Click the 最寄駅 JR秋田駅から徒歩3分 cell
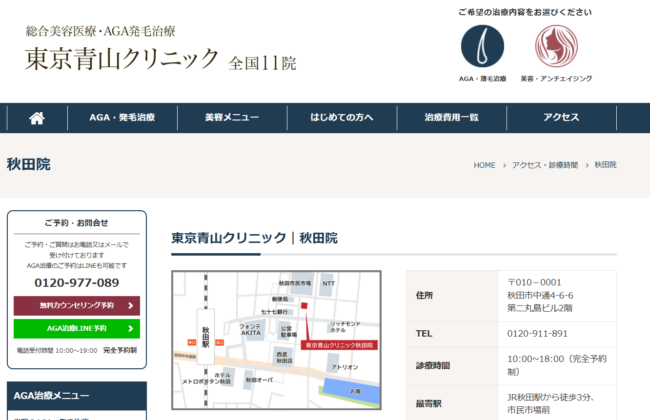Viewport: 650px width, 420px height. pyautogui.click(x=557, y=403)
